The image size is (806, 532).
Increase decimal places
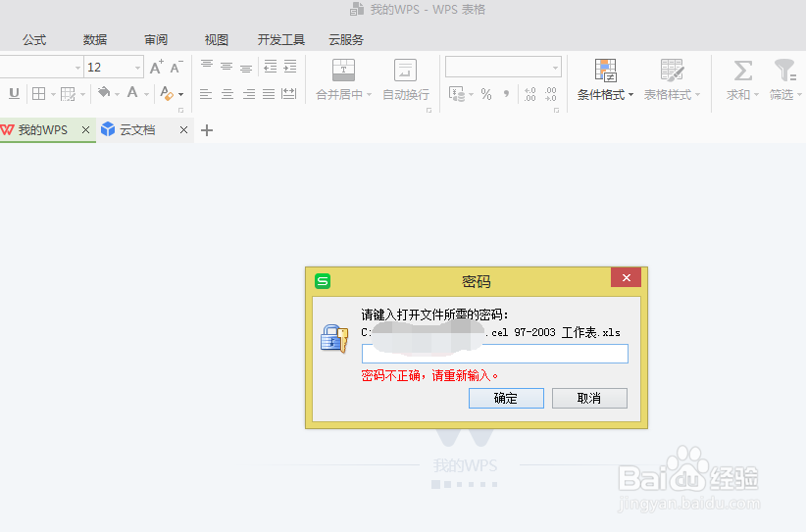[529, 94]
